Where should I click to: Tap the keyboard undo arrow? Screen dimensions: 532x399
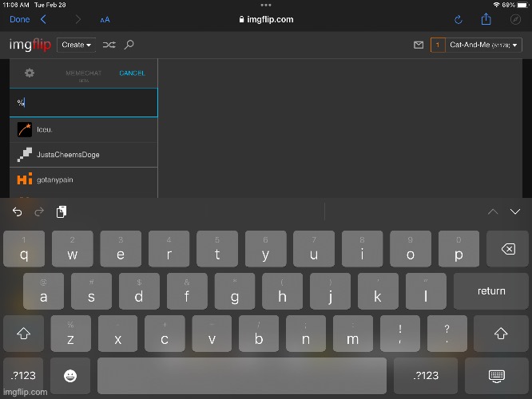point(17,212)
